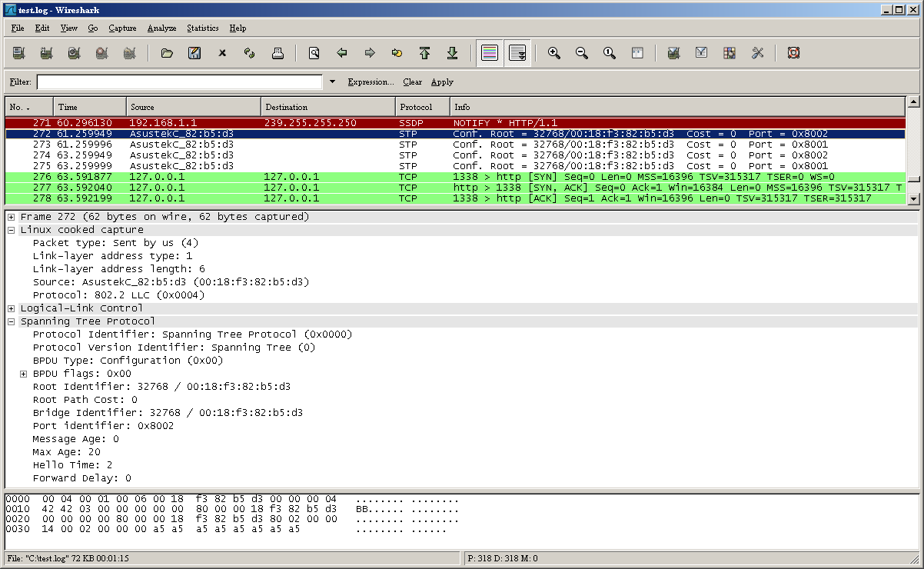Open the Statistics menu

coord(203,28)
